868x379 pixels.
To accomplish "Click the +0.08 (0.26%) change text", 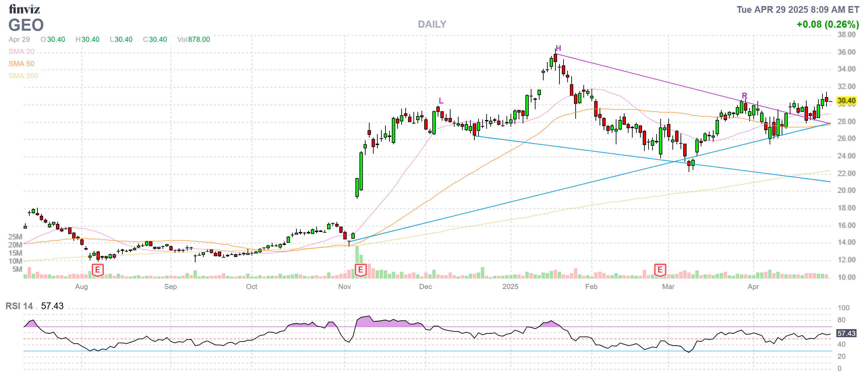I will tap(828, 24).
